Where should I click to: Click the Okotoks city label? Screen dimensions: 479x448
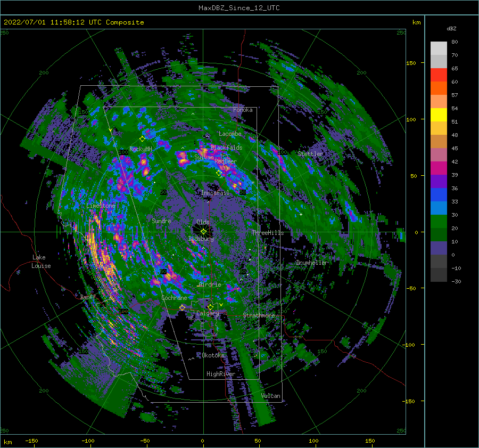[x=213, y=355]
